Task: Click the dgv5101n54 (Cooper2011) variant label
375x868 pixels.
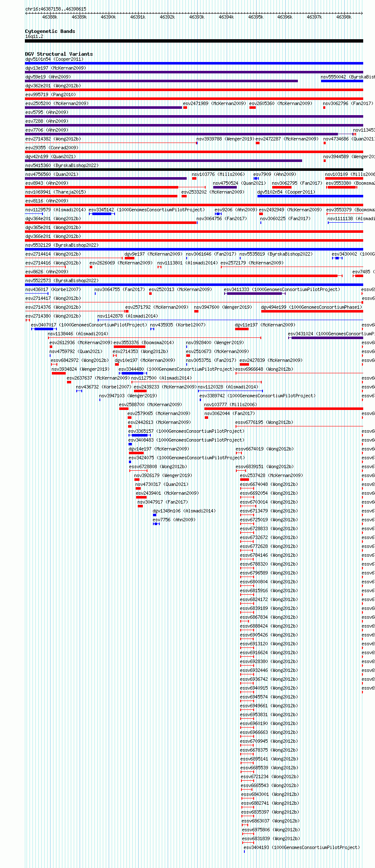Action: [54, 59]
